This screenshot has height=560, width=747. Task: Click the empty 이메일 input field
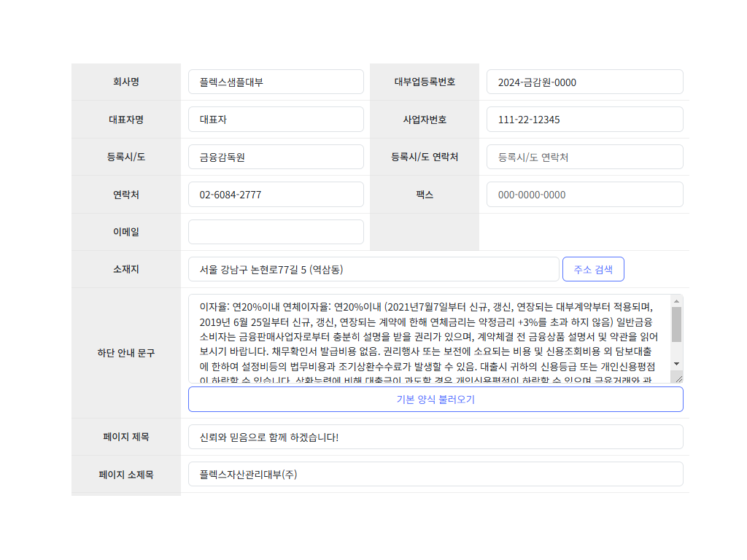[276, 231]
